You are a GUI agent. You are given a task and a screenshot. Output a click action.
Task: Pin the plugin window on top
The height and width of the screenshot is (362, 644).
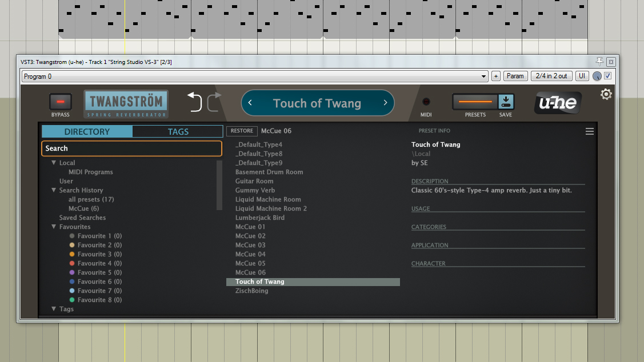coord(599,61)
